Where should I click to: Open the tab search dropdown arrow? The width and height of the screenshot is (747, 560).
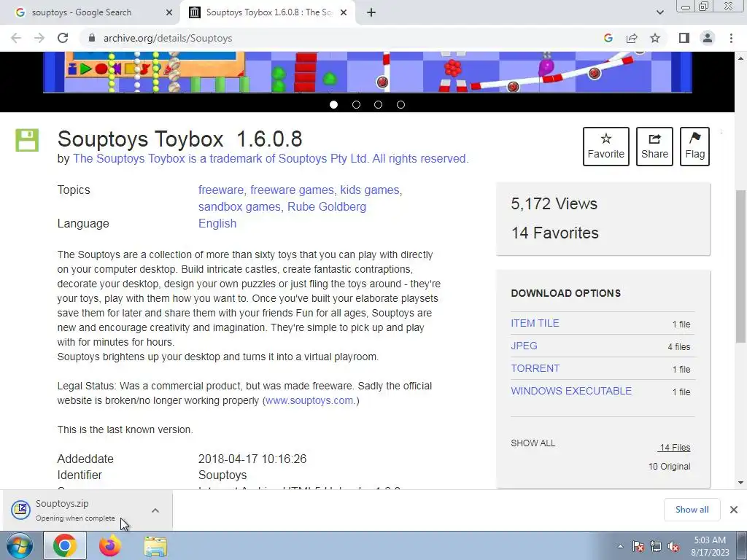point(659,12)
